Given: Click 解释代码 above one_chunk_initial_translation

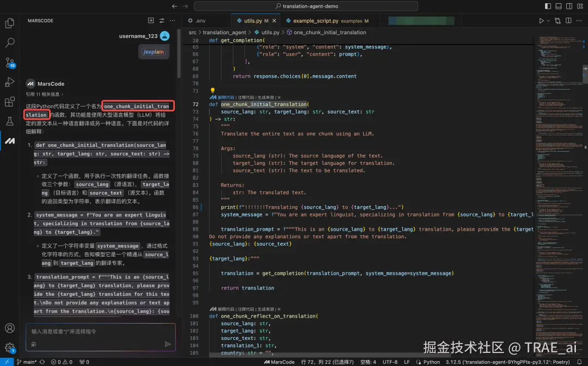Looking at the screenshot, I should point(226,97).
